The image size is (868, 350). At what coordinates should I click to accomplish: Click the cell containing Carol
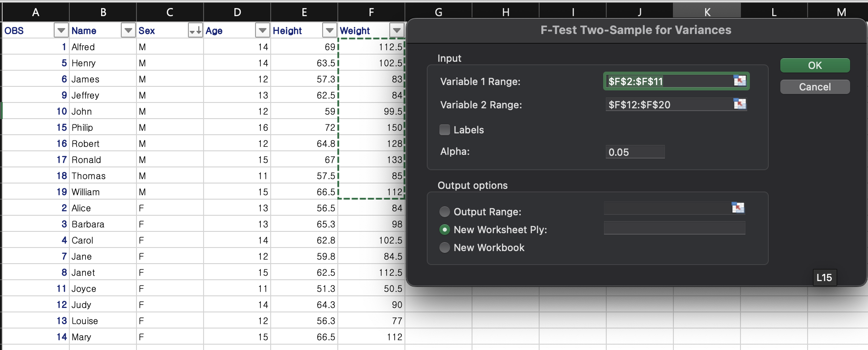(103, 240)
